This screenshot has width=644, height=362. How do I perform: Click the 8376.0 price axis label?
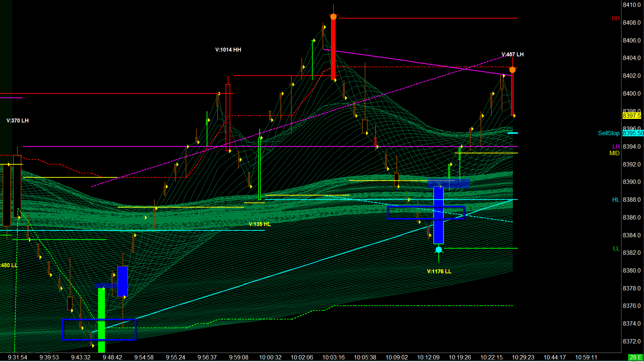[x=632, y=306]
